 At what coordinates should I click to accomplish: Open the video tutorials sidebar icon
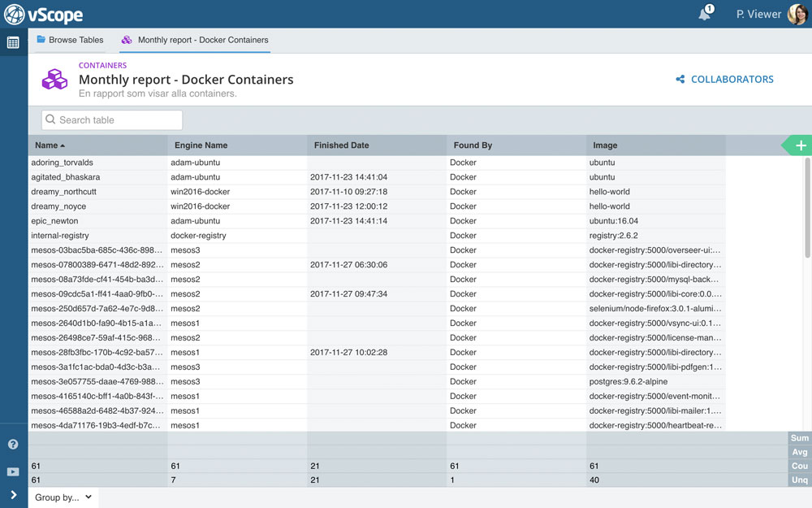[13, 471]
